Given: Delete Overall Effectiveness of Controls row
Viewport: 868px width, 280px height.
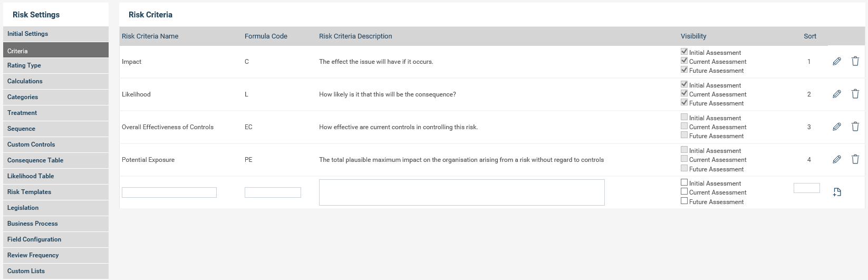Looking at the screenshot, I should [x=855, y=127].
